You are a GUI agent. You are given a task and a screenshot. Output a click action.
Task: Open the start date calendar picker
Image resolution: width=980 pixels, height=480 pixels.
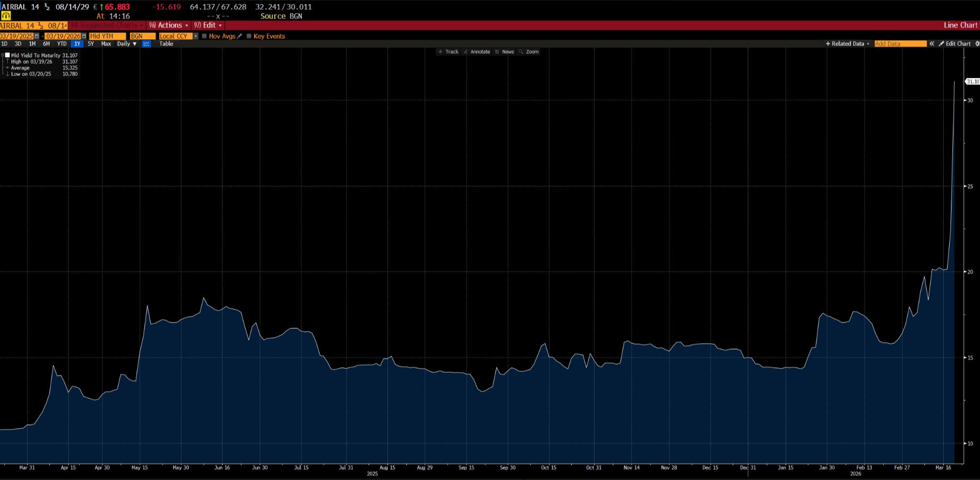pyautogui.click(x=37, y=36)
